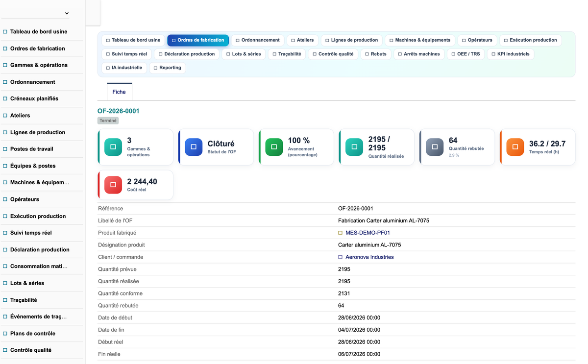Image resolution: width=588 pixels, height=364 pixels.
Task: Click sidebar icon for Suivi temps réel
Action: [5, 233]
